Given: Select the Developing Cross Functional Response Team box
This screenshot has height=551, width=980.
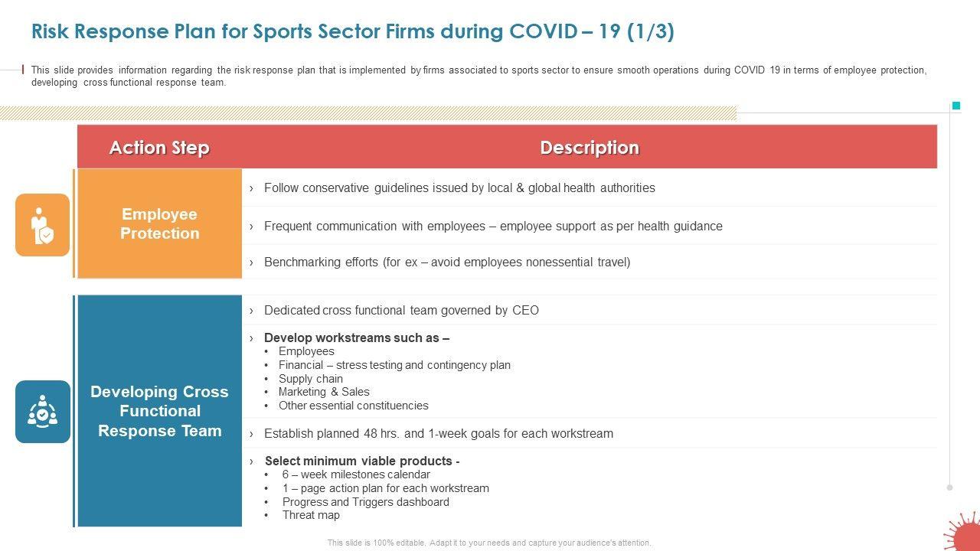Looking at the screenshot, I should click(159, 411).
